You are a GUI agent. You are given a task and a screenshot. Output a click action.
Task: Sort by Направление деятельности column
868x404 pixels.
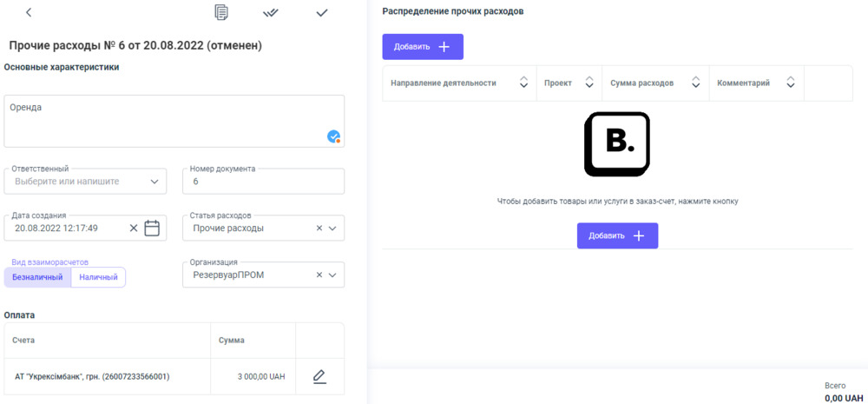pyautogui.click(x=523, y=83)
